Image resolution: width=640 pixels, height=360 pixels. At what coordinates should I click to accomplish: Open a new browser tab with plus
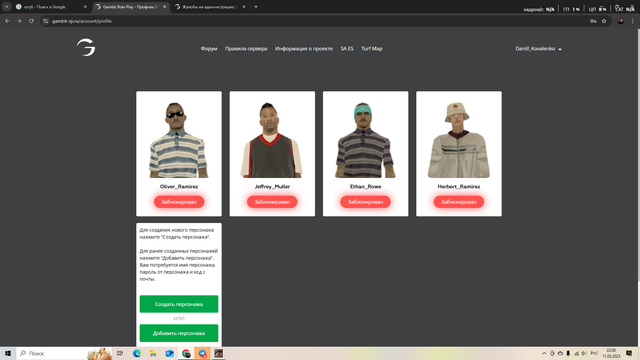tap(256, 7)
